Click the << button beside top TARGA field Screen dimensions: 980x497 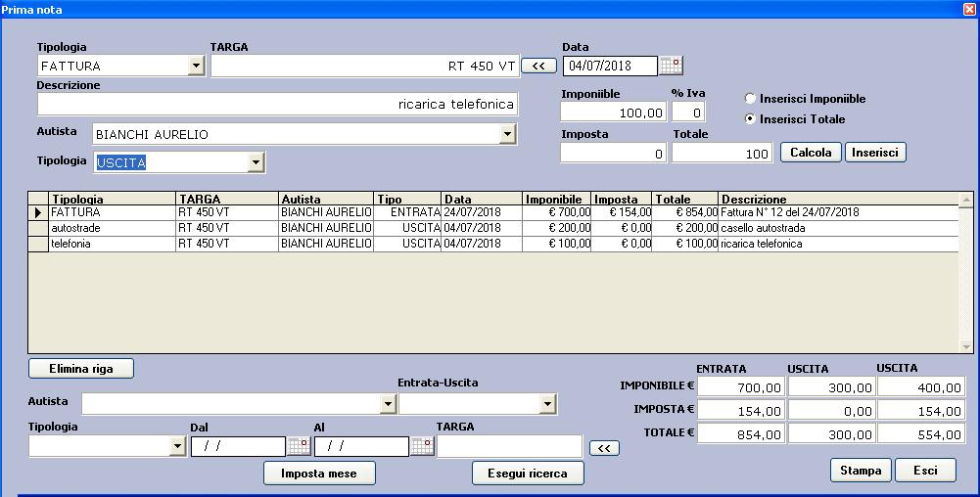point(538,66)
